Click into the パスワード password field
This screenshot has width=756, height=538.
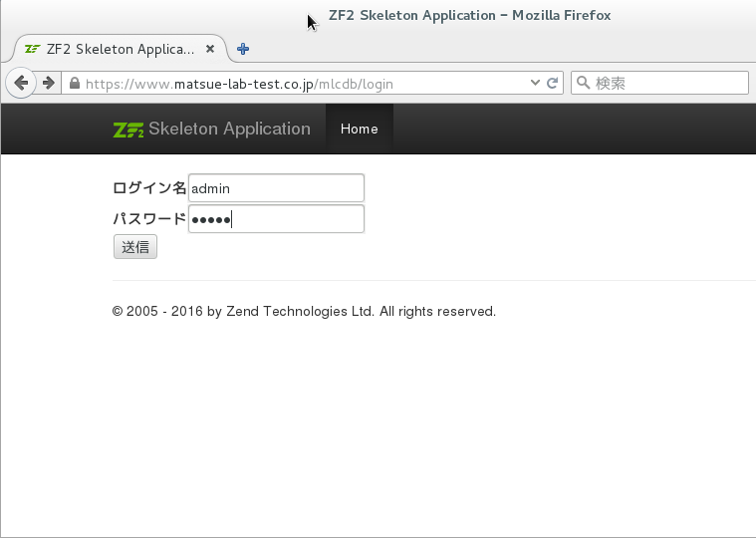coord(275,219)
